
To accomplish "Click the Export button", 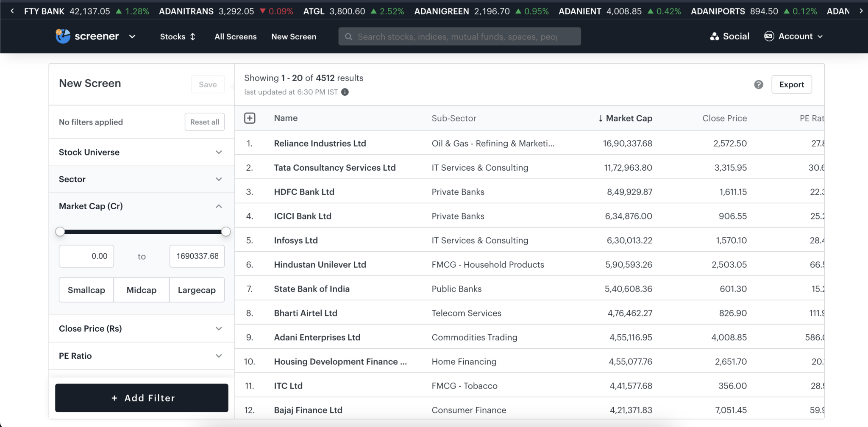I will (x=791, y=85).
